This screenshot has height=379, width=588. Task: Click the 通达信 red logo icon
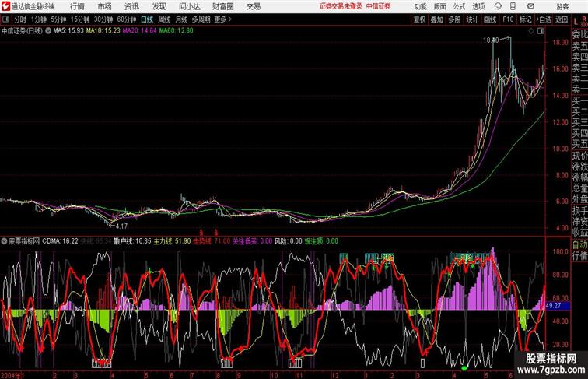(x=5, y=6)
